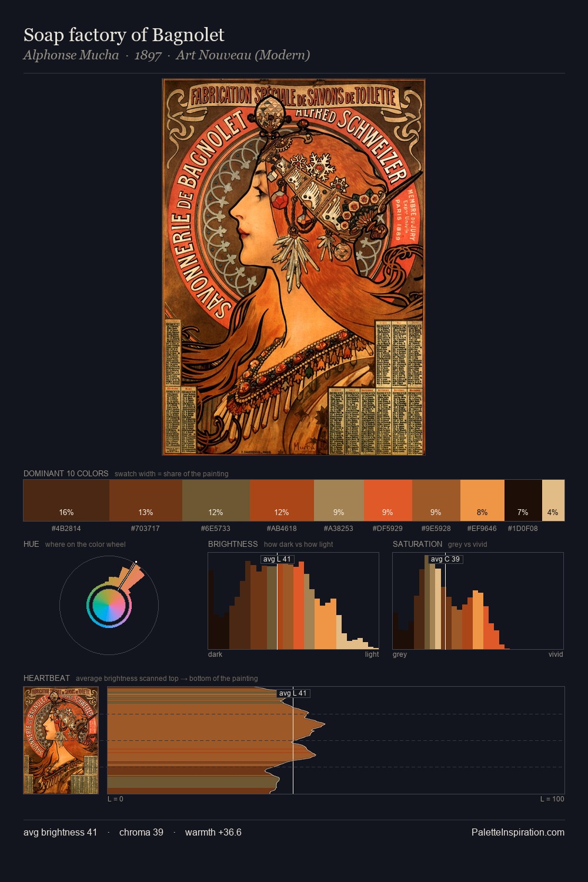Select the 9% bright orange-red swatch

(387, 500)
